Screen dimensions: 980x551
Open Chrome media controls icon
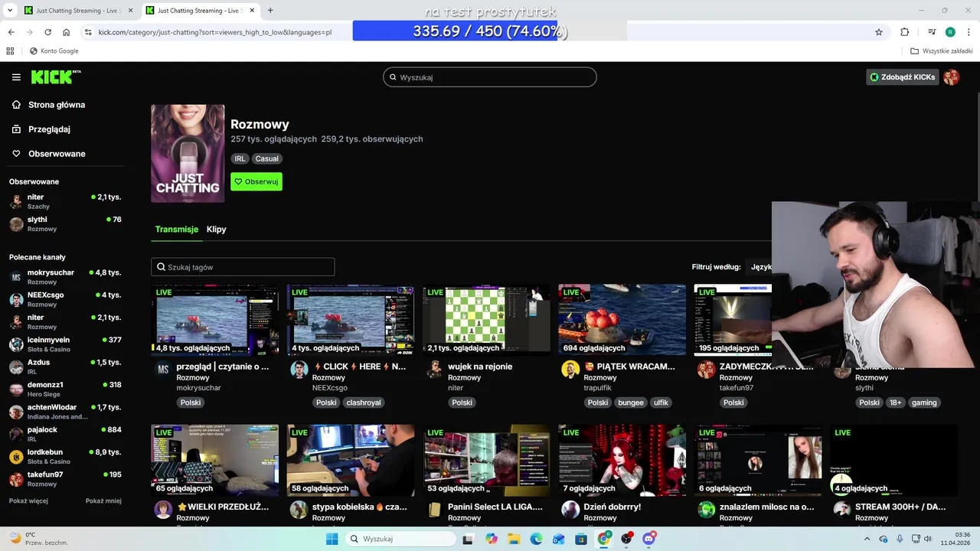(x=932, y=32)
